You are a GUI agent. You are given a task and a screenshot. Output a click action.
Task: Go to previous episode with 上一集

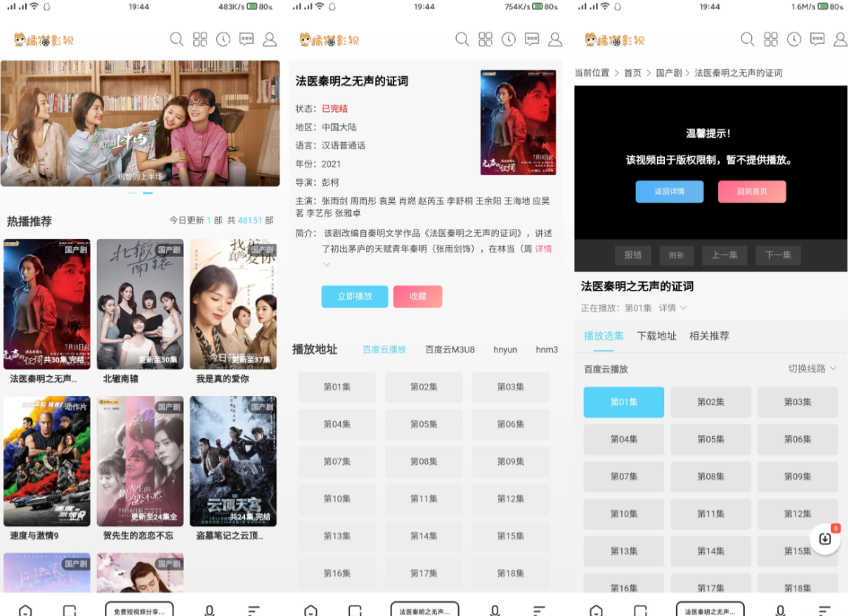[x=725, y=255]
